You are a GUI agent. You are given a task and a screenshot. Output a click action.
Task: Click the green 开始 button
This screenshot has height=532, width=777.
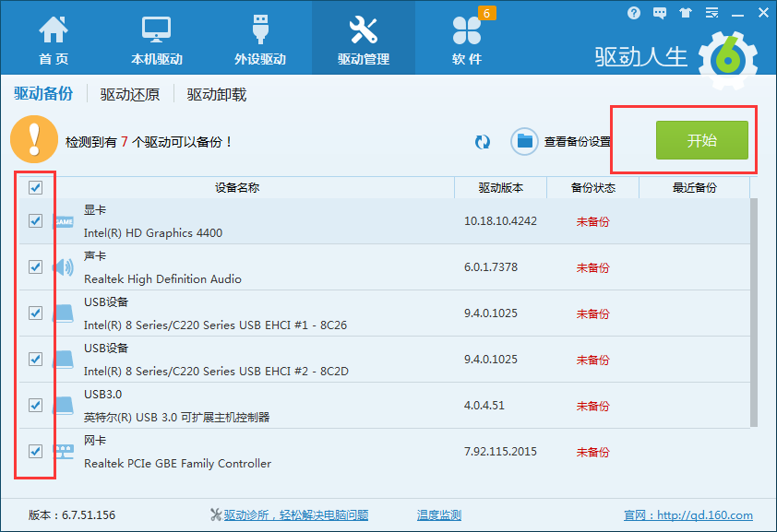(701, 140)
